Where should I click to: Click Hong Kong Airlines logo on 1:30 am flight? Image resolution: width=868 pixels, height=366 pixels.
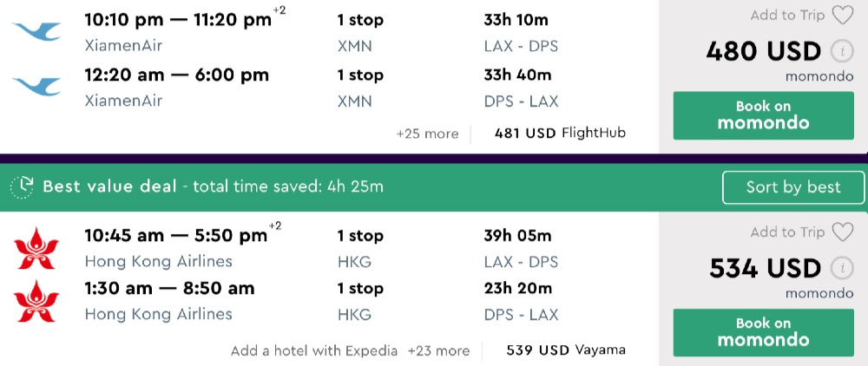pyautogui.click(x=36, y=301)
